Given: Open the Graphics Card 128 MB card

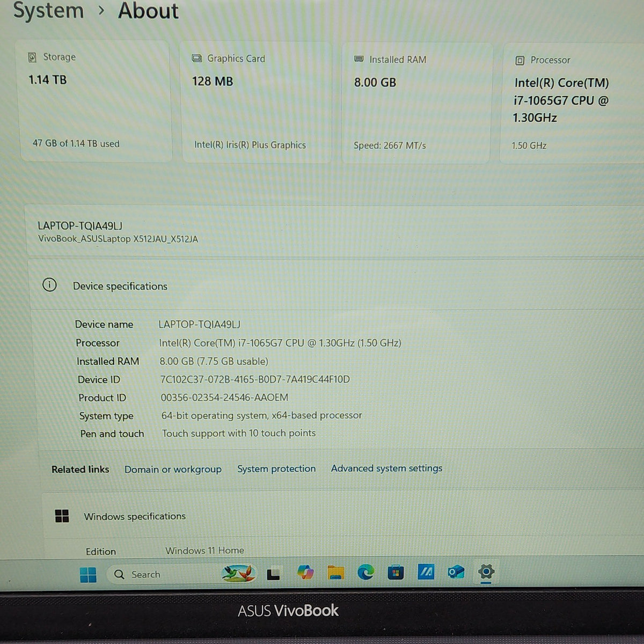Looking at the screenshot, I should click(257, 103).
